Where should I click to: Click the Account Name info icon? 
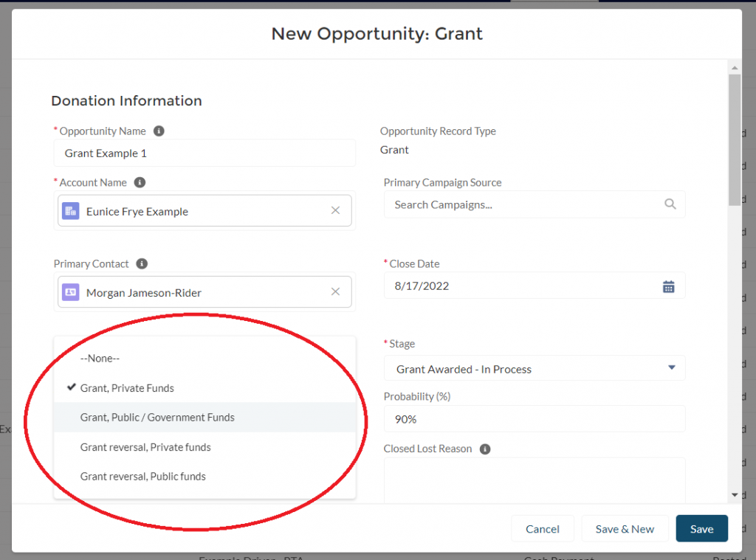coord(140,183)
